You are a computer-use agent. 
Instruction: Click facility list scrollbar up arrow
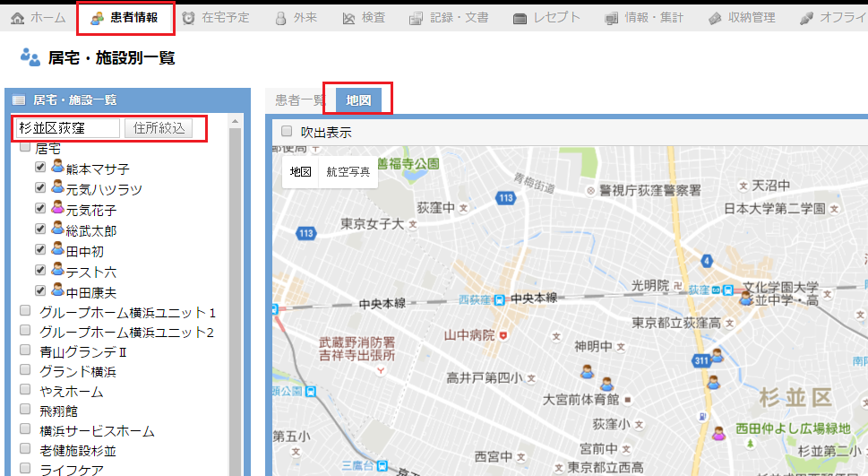235,121
